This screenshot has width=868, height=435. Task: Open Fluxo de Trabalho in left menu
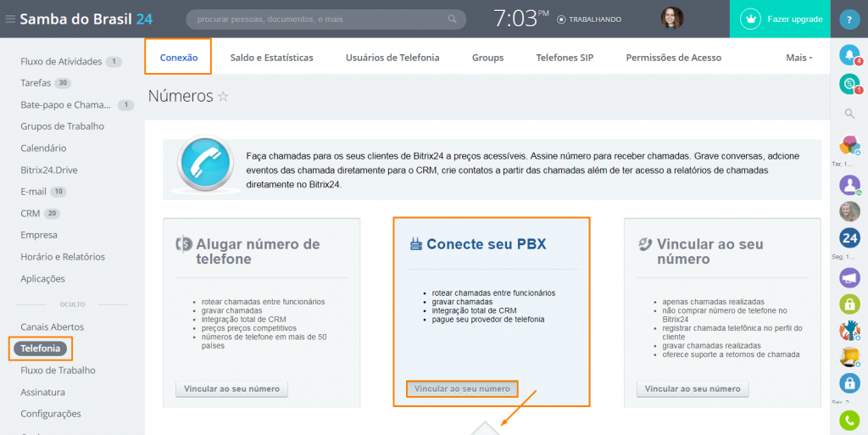coord(58,371)
